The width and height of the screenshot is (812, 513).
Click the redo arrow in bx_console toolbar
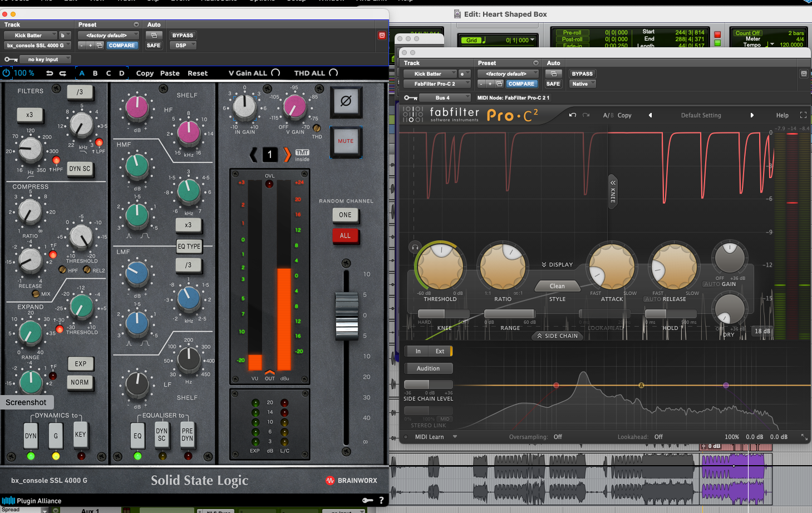click(x=63, y=73)
